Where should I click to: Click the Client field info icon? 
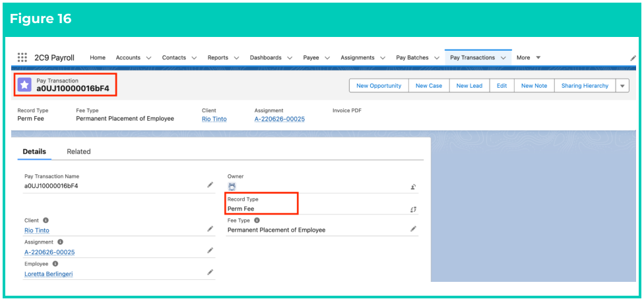click(46, 220)
